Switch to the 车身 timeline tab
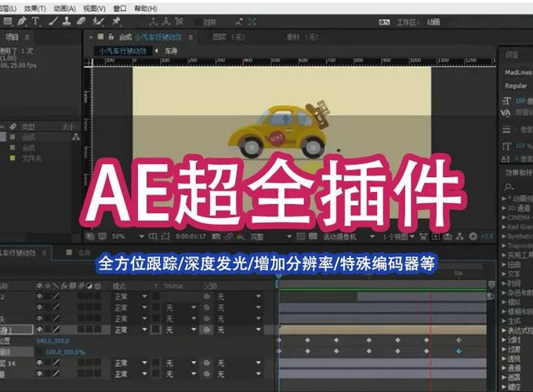This screenshot has width=533, height=392. [79, 252]
